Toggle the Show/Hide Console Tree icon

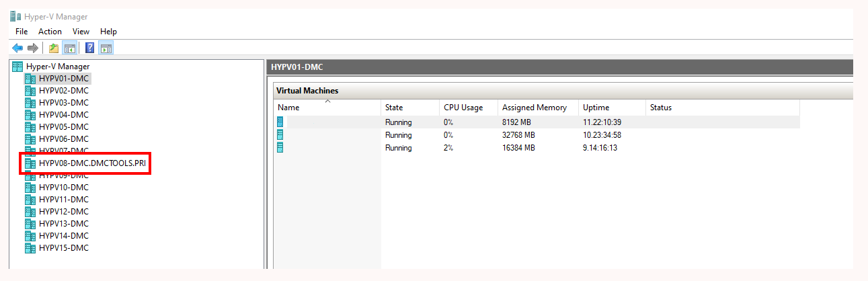pos(69,48)
